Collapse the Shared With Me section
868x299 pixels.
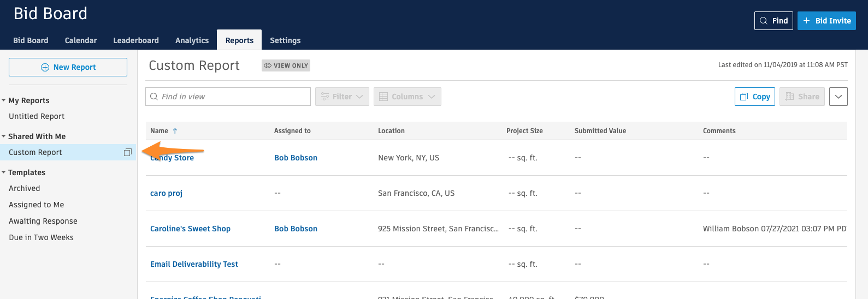point(4,136)
